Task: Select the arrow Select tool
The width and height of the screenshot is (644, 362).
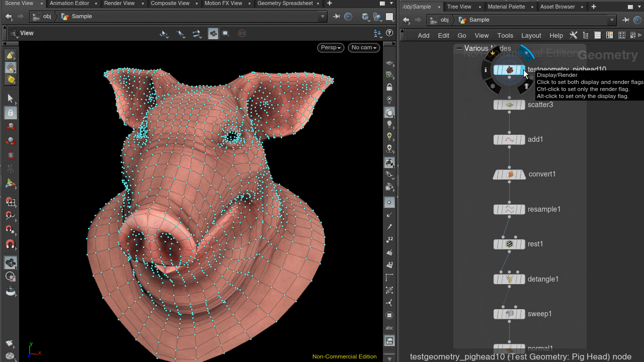Action: 10,99
